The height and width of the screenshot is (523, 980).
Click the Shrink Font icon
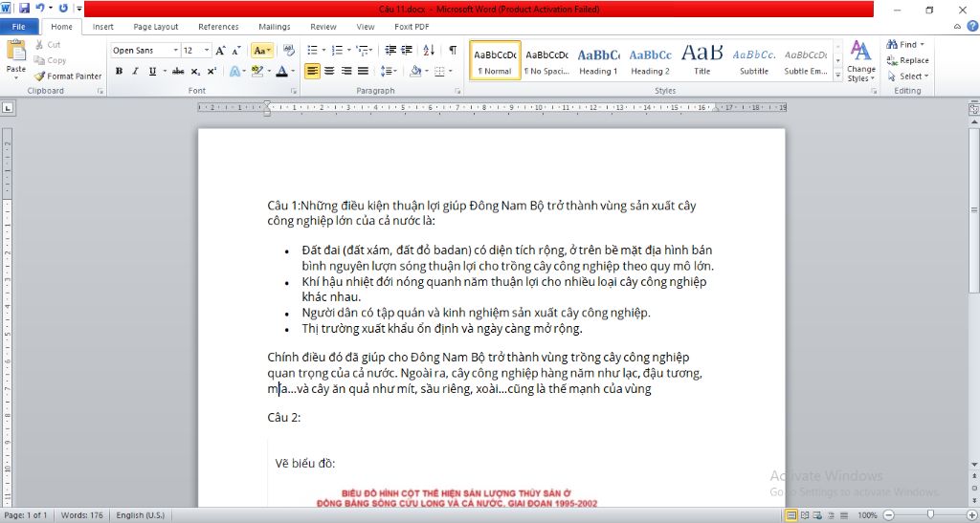click(x=235, y=51)
